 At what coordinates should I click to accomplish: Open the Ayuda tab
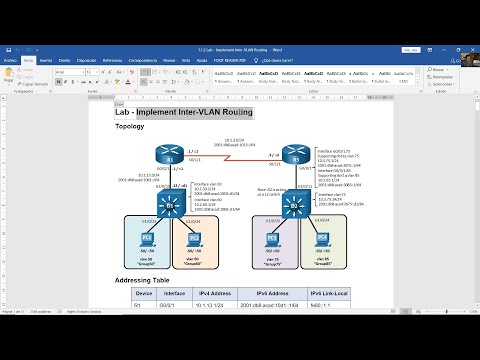tap(202, 60)
